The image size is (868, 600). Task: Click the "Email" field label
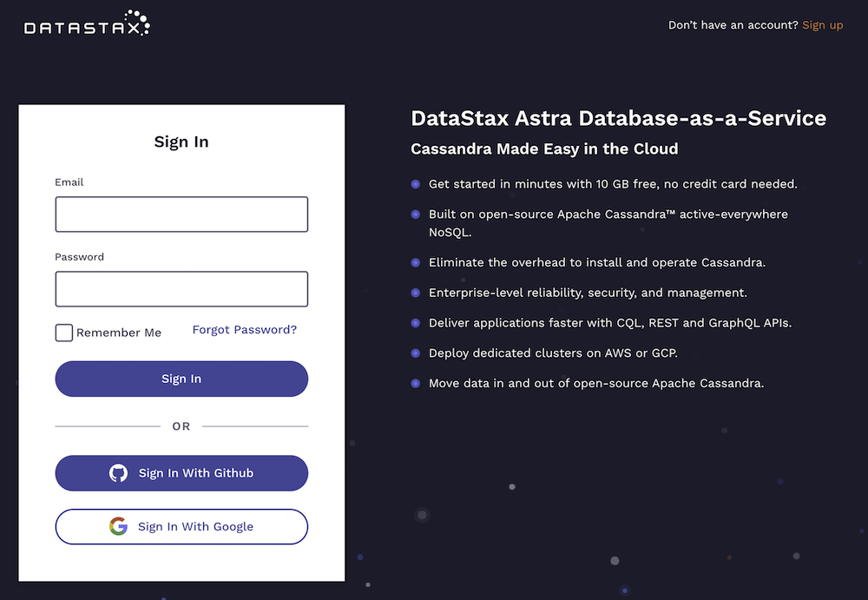coord(69,182)
